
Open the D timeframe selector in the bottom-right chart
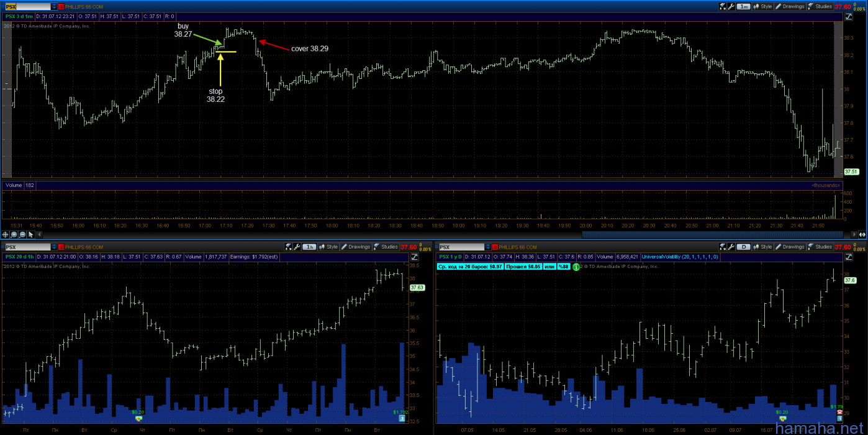(744, 247)
